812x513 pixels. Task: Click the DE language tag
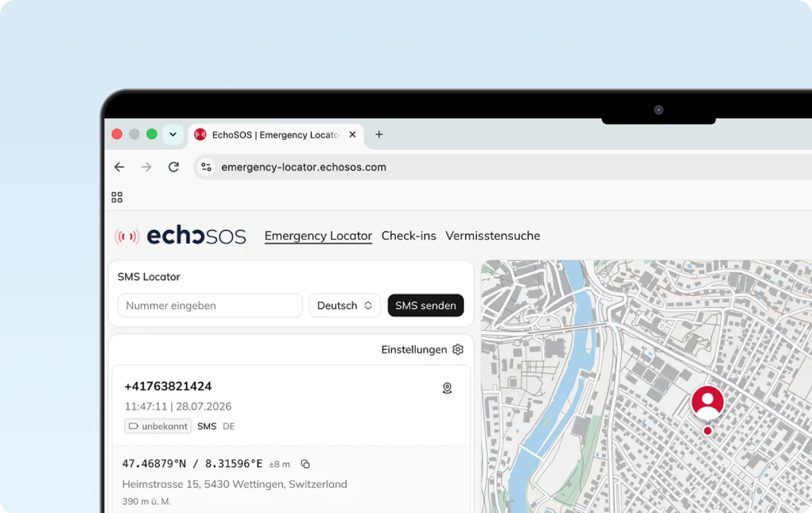tap(228, 427)
